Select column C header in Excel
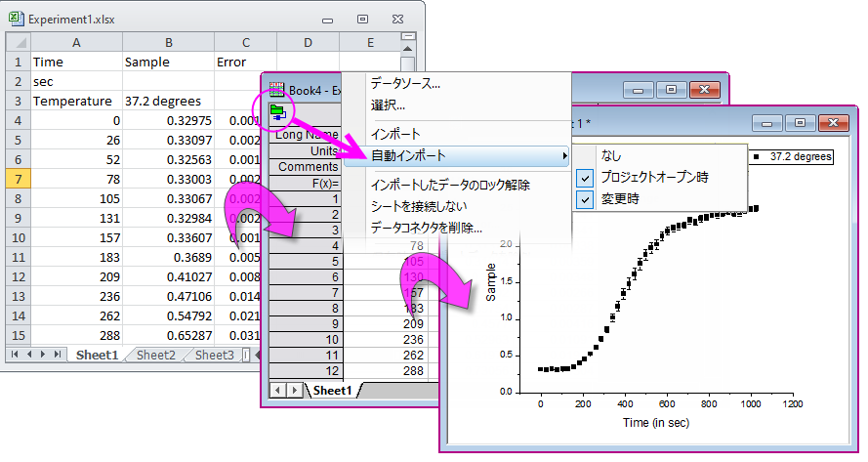This screenshot has width=868, height=462. [246, 43]
